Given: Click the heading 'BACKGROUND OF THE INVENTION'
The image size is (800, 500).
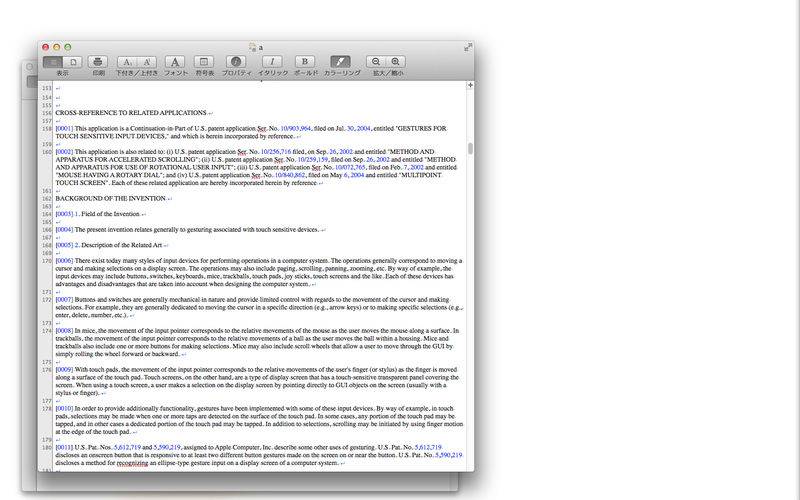Looking at the screenshot, I should 111,198.
